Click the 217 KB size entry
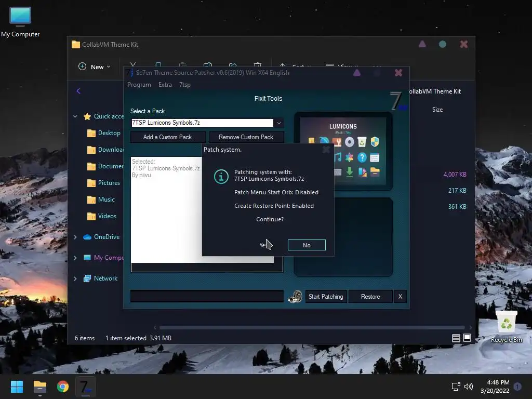 [x=457, y=191]
